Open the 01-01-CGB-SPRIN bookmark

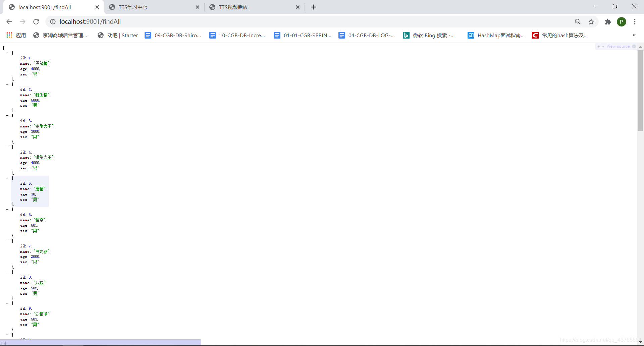[x=303, y=35]
